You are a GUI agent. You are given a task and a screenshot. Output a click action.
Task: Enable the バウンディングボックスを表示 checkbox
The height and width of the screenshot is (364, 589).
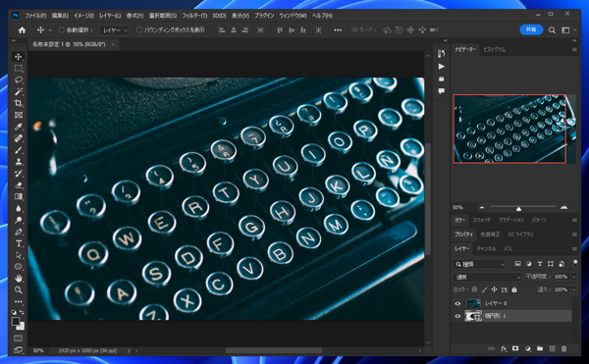tap(139, 30)
